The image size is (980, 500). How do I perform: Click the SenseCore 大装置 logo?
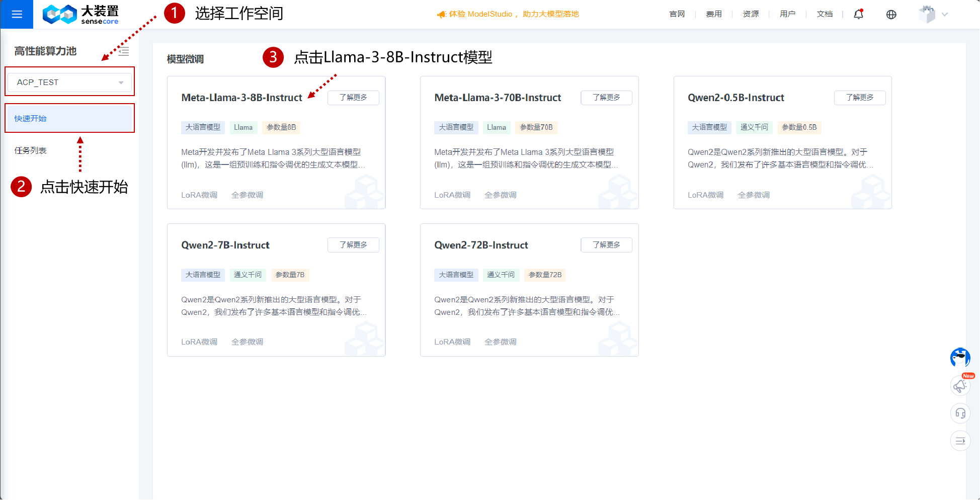pyautogui.click(x=80, y=15)
